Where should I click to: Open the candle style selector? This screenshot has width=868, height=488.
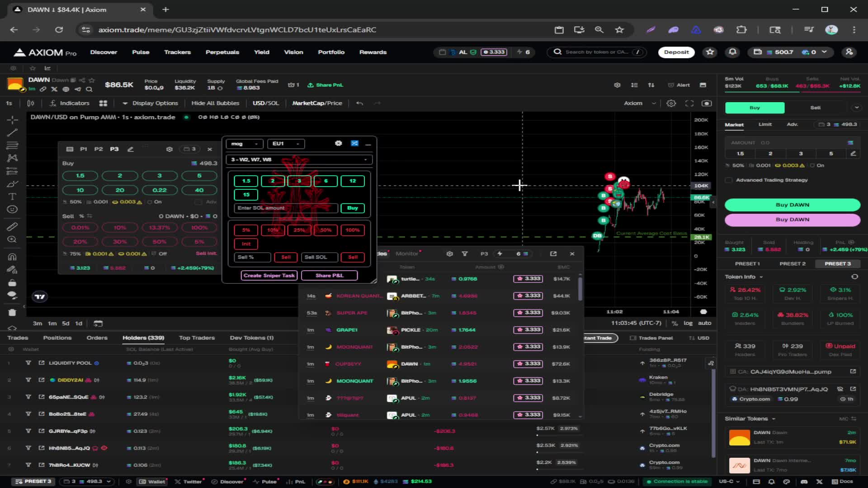pos(30,103)
